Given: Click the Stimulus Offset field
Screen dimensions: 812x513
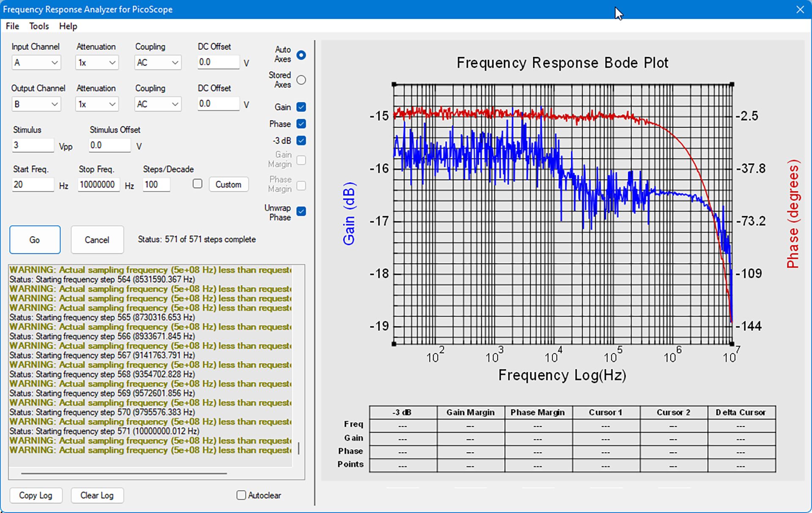Looking at the screenshot, I should click(110, 145).
